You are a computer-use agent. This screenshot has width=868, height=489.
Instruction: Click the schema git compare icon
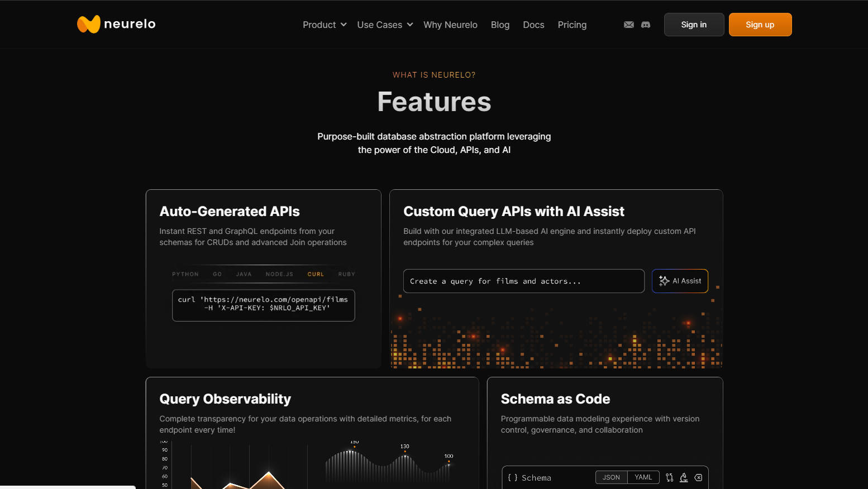(x=669, y=477)
